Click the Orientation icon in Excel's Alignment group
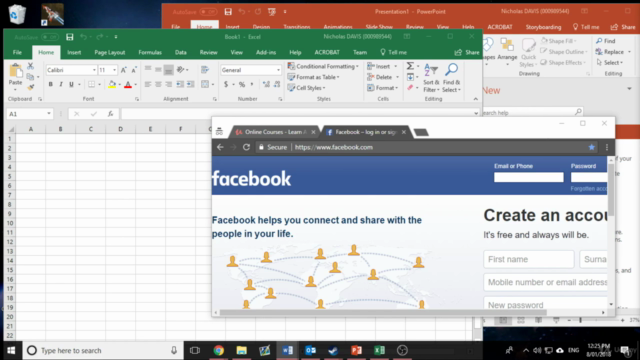This screenshot has height=360, width=640. pos(180,70)
